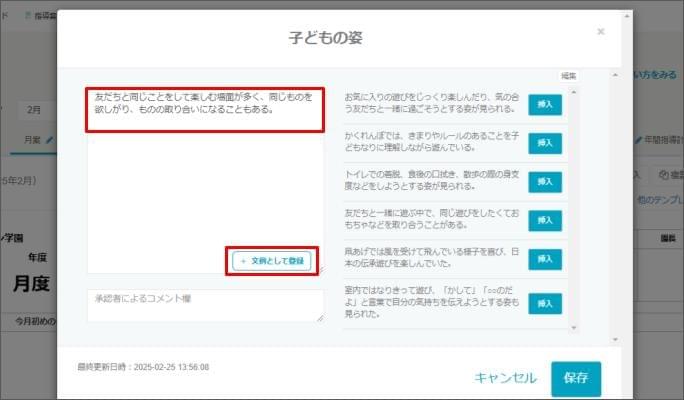Insert the トイレでの着脱 example sentence
684x400 pixels.
click(x=545, y=181)
